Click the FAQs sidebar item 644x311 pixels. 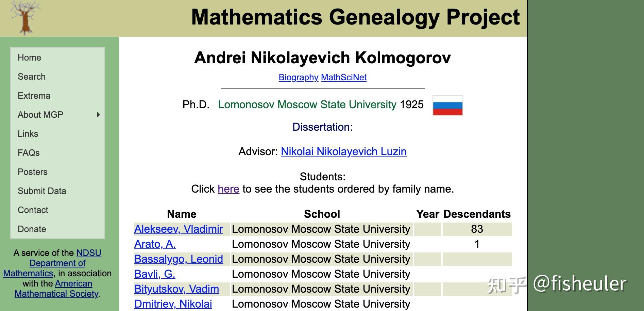pyautogui.click(x=29, y=153)
